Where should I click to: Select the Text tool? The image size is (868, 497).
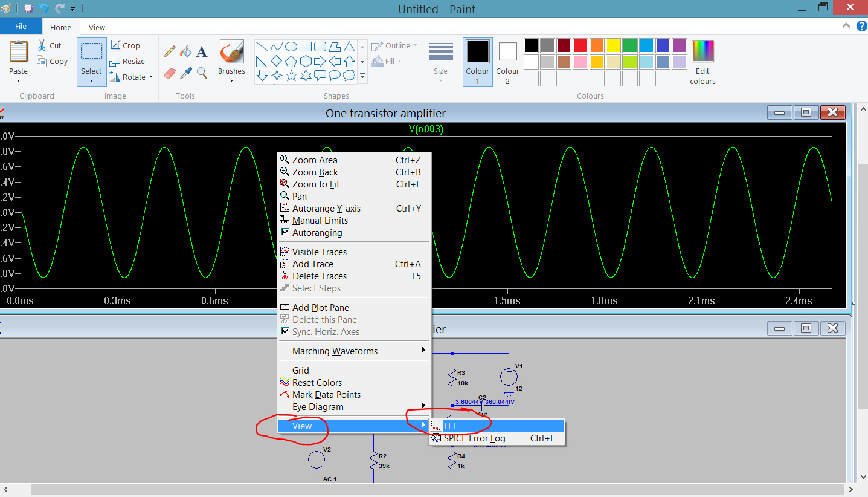click(202, 52)
